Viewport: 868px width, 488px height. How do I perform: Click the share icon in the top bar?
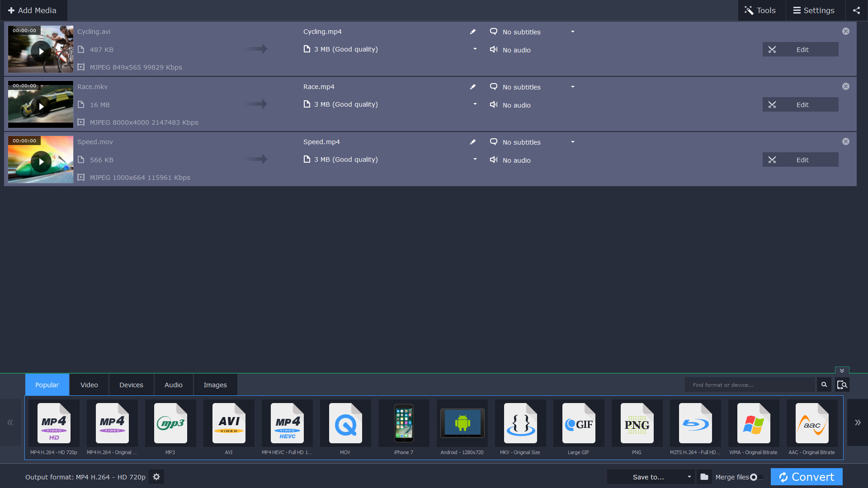coord(856,10)
